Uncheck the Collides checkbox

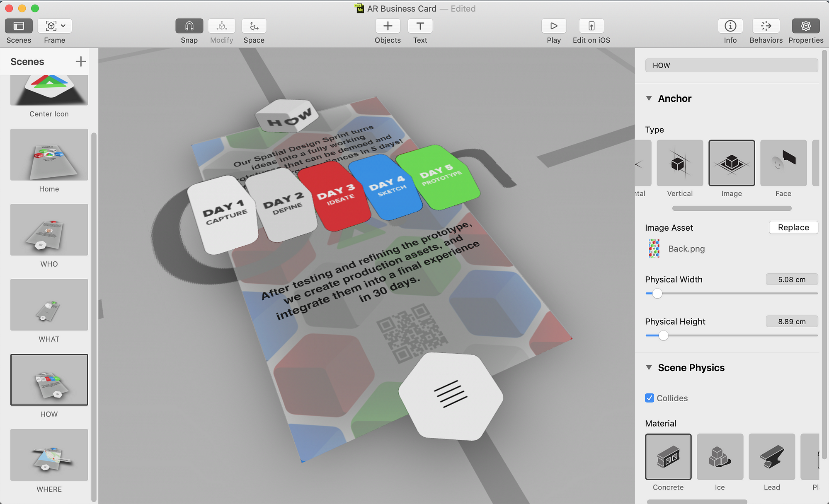[650, 398]
